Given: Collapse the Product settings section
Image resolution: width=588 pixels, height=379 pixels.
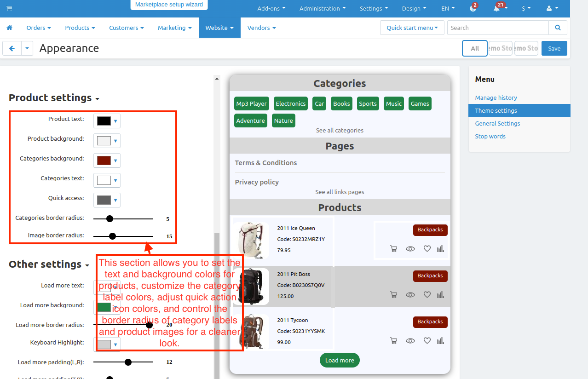Looking at the screenshot, I should [x=54, y=98].
